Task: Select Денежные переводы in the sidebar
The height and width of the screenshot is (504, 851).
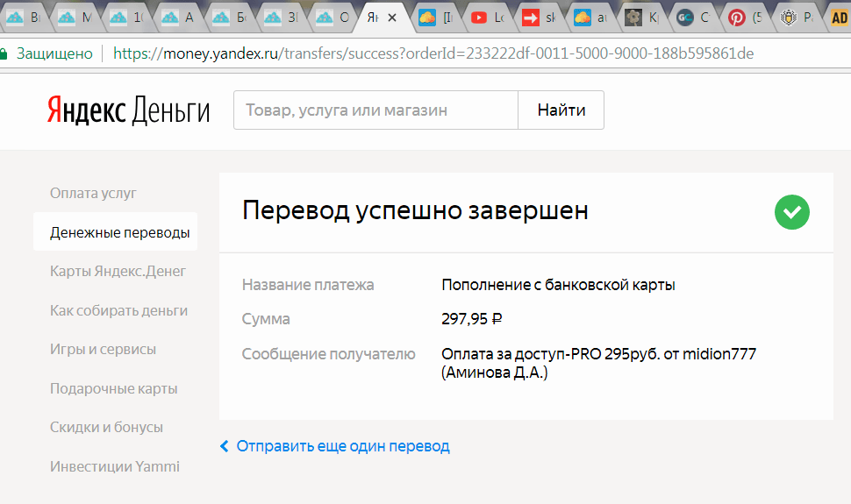Action: (x=115, y=231)
